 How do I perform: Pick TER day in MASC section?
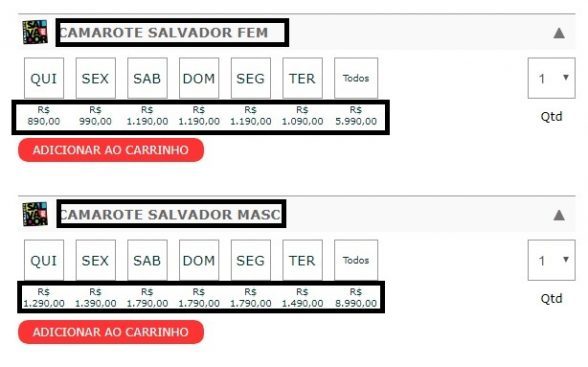[302, 260]
